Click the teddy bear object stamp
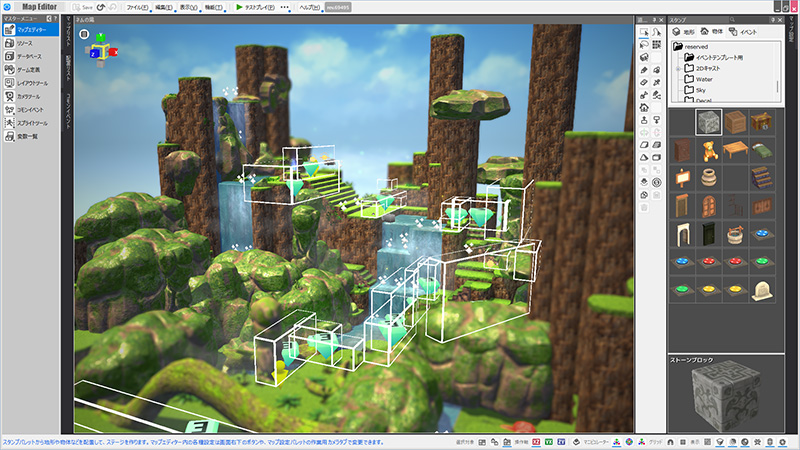The height and width of the screenshot is (450, 800). pyautogui.click(x=709, y=150)
